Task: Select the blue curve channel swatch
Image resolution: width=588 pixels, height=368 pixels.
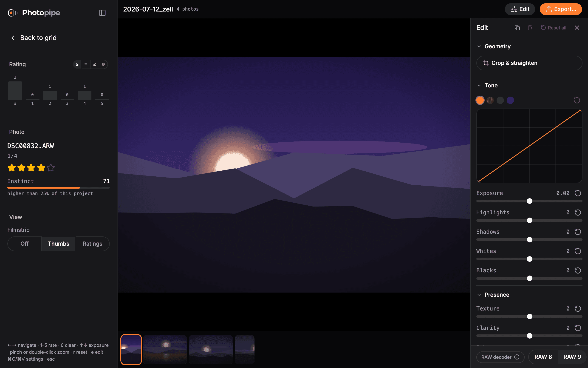Action: pyautogui.click(x=510, y=100)
